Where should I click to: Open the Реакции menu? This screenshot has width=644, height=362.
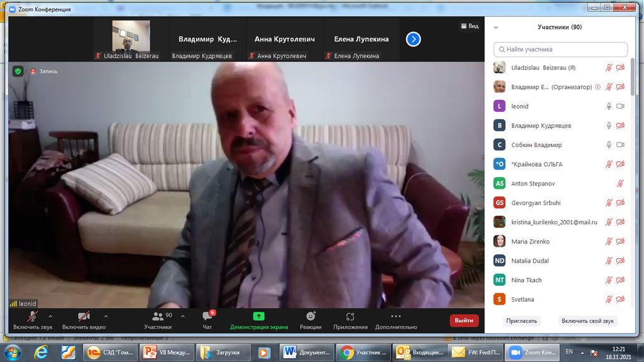click(x=311, y=321)
